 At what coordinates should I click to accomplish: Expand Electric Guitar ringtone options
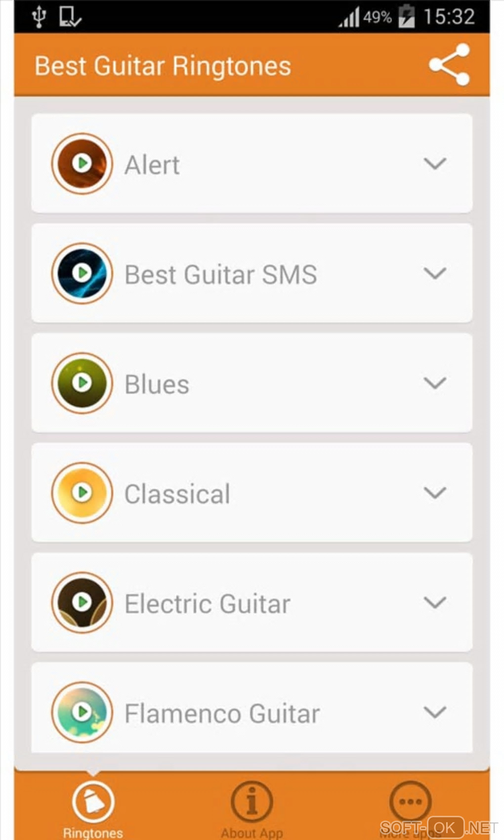pos(435,602)
